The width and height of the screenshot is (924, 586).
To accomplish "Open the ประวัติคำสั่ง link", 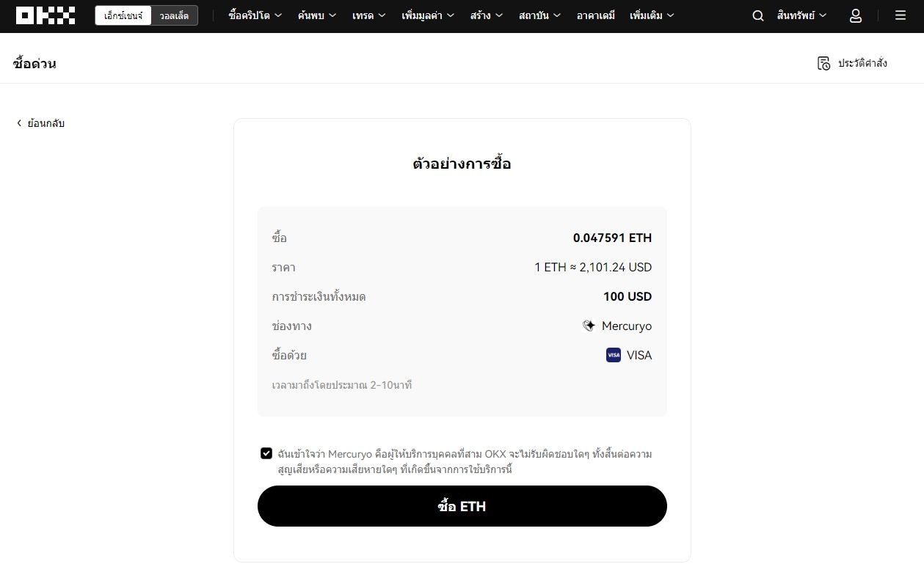I will [862, 63].
